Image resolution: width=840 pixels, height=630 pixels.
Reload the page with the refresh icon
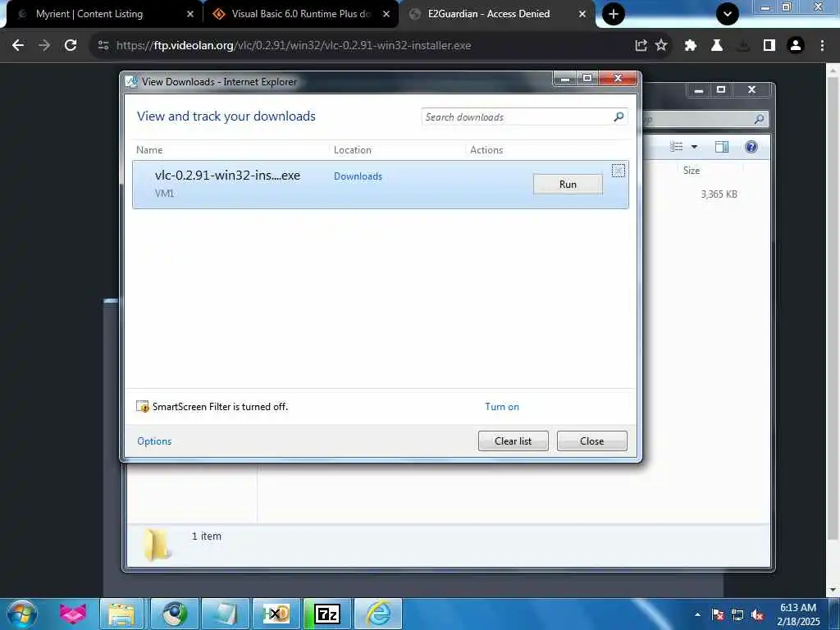71,46
